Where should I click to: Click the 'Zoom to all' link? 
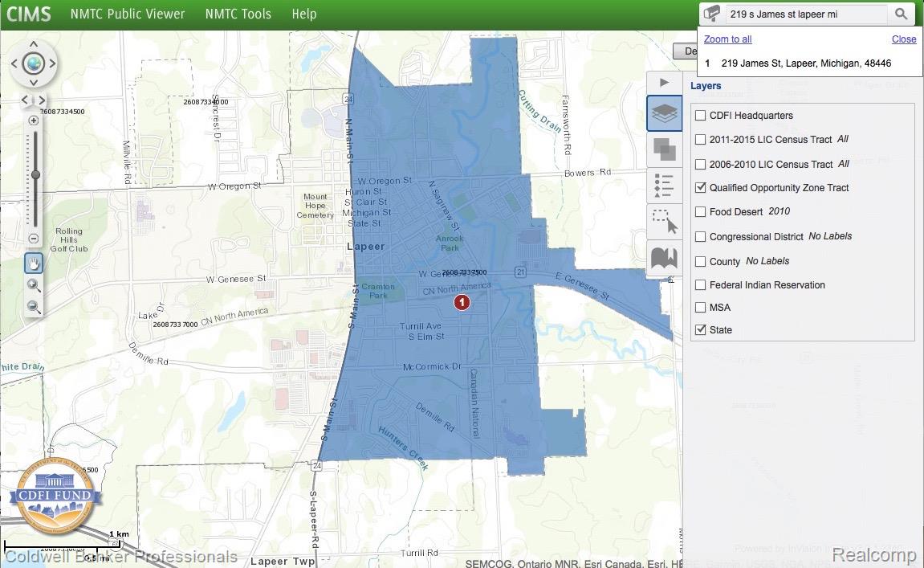(728, 39)
